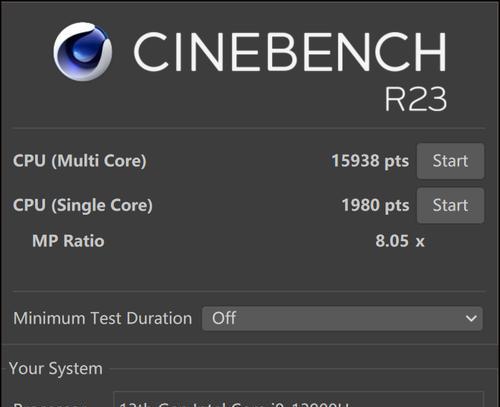Start the CPU Single Core benchmark

450,205
